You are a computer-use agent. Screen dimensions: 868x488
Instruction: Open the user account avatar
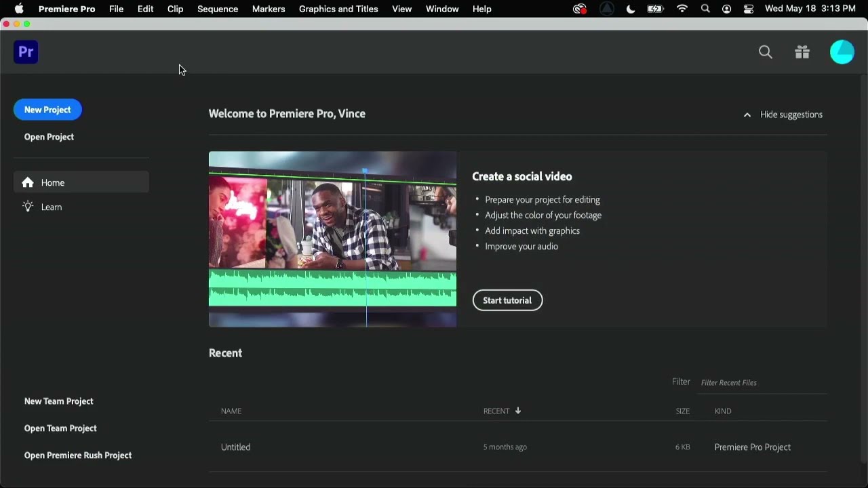tap(842, 52)
